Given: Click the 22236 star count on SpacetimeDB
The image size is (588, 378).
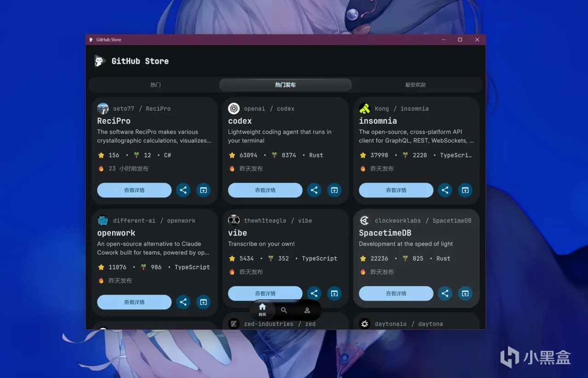Looking at the screenshot, I should coord(379,258).
